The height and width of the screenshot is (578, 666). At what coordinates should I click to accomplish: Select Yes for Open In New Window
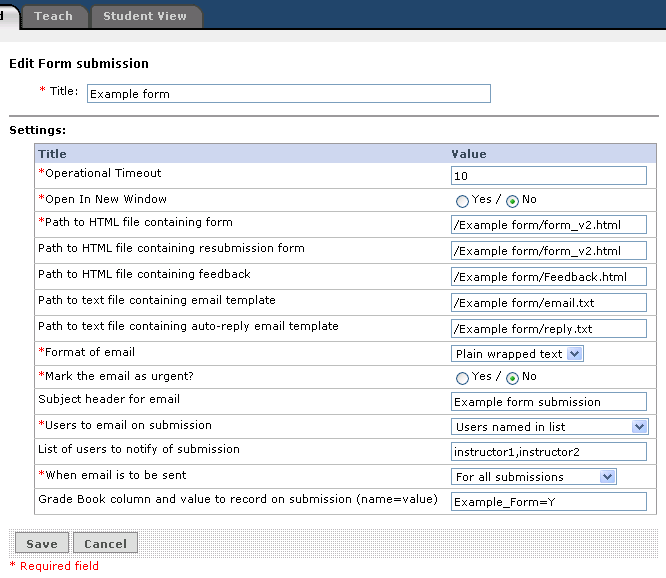pos(463,201)
